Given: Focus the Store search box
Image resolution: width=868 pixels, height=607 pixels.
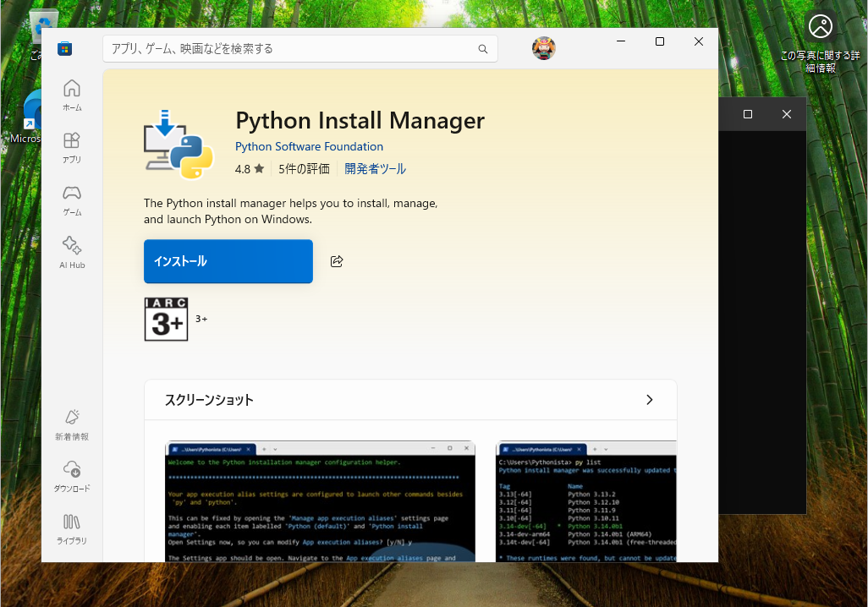Looking at the screenshot, I should (300, 49).
